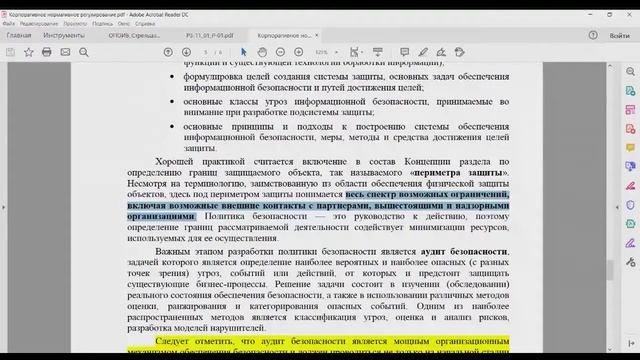Click the zoom percentage field
Screen dimensions: 640x360
[322, 52]
